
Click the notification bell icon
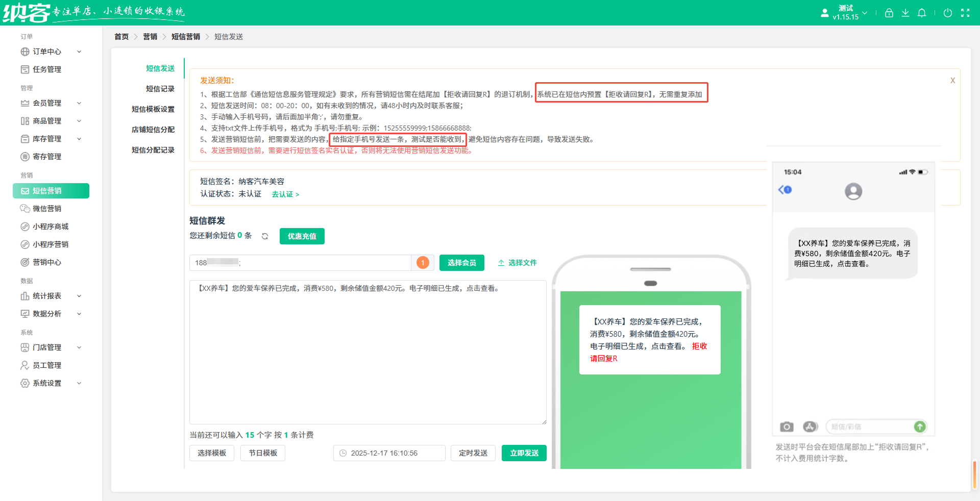[922, 13]
